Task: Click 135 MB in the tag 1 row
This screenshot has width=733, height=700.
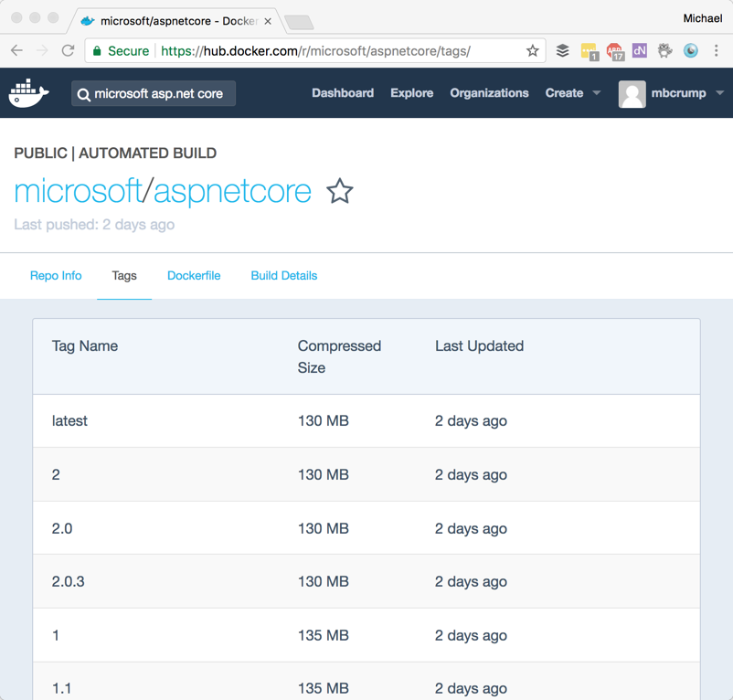Action: (324, 635)
